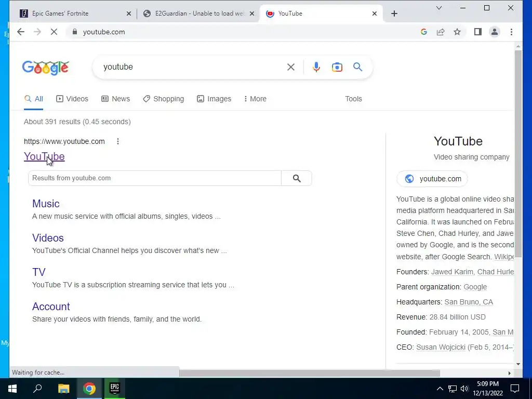Screen dimensions: 532x399
Task: Select the All results tab
Action: (x=34, y=99)
